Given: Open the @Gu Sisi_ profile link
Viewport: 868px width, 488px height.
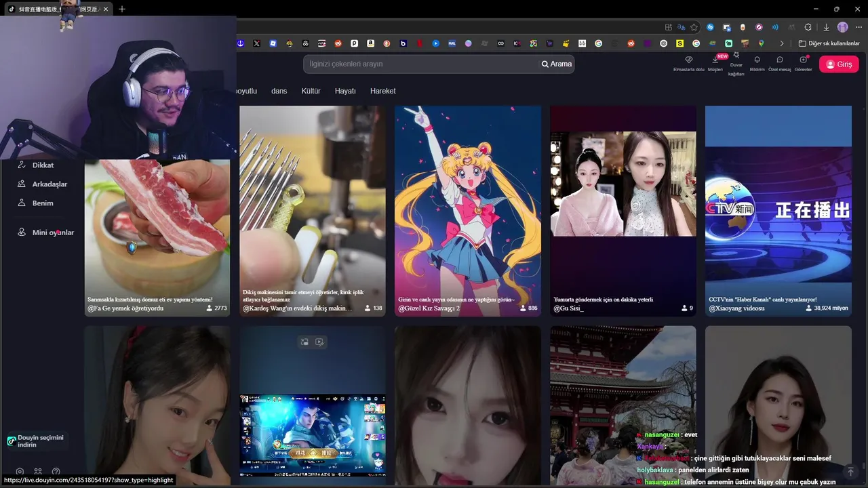Looking at the screenshot, I should pyautogui.click(x=568, y=308).
